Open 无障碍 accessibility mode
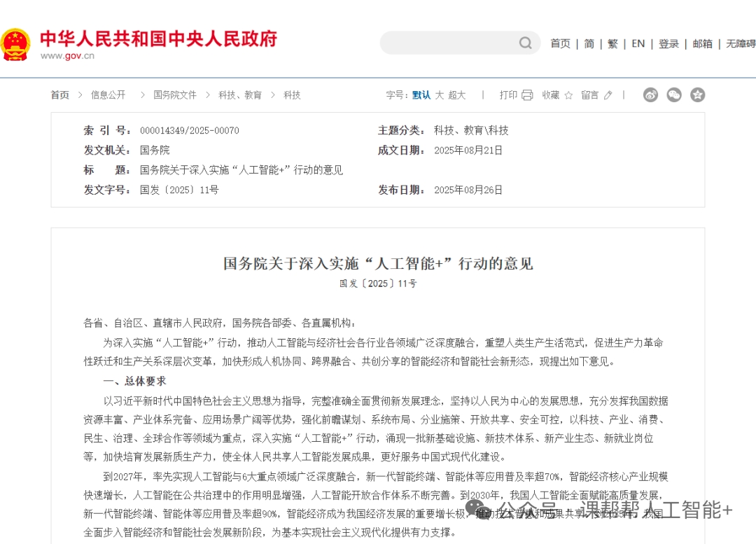Image resolution: width=756 pixels, height=544 pixels. click(741, 43)
